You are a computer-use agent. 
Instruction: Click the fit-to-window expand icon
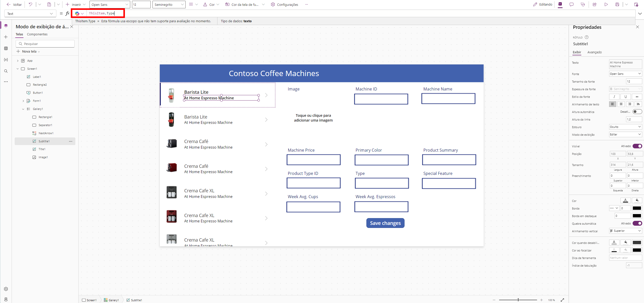[562, 300]
